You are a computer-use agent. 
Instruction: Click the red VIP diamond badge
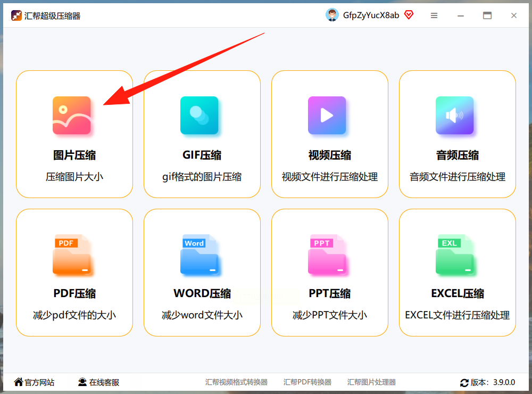(409, 15)
